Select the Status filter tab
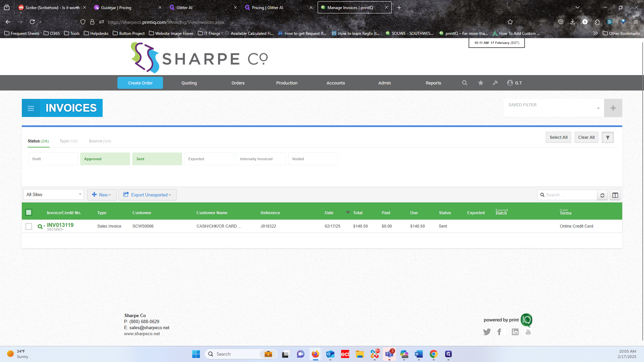The width and height of the screenshot is (644, 362). coord(38,141)
